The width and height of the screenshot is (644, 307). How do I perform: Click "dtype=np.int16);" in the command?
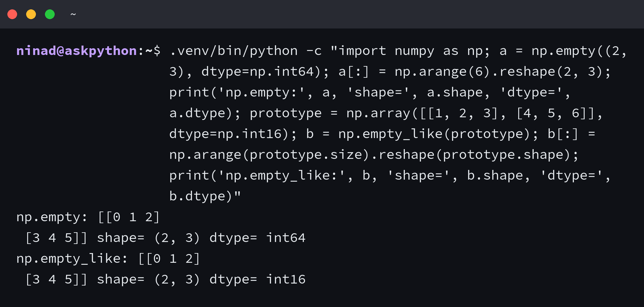coord(233,134)
